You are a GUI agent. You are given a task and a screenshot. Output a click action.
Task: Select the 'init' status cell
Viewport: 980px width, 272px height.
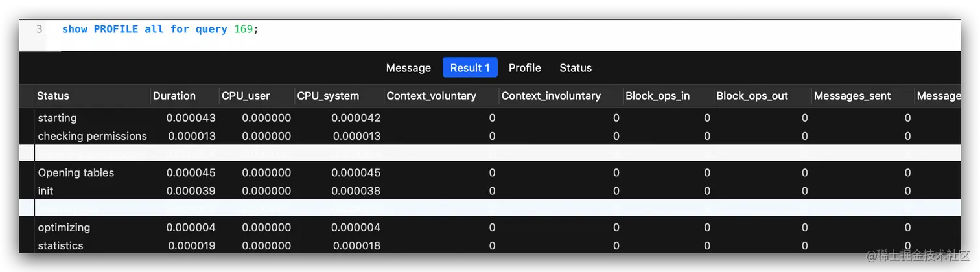click(45, 191)
